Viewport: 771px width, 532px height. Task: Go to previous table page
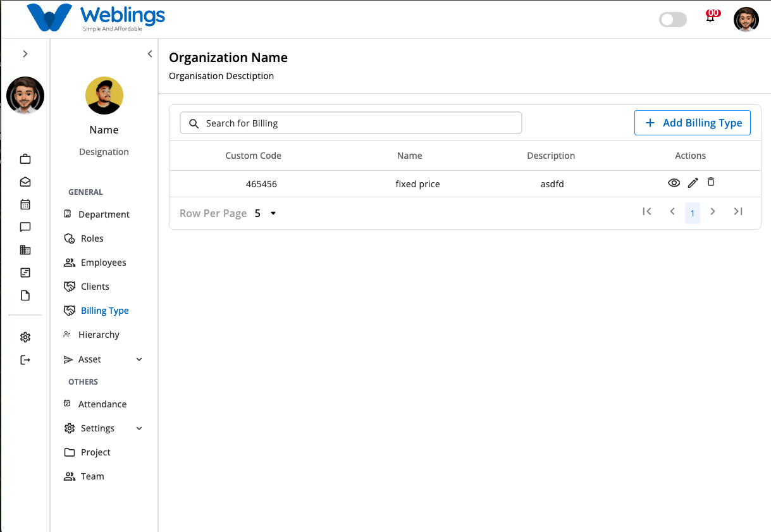[672, 211]
